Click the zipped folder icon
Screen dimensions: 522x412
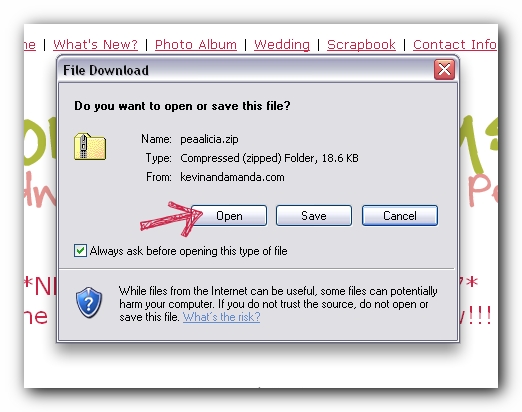pos(90,147)
